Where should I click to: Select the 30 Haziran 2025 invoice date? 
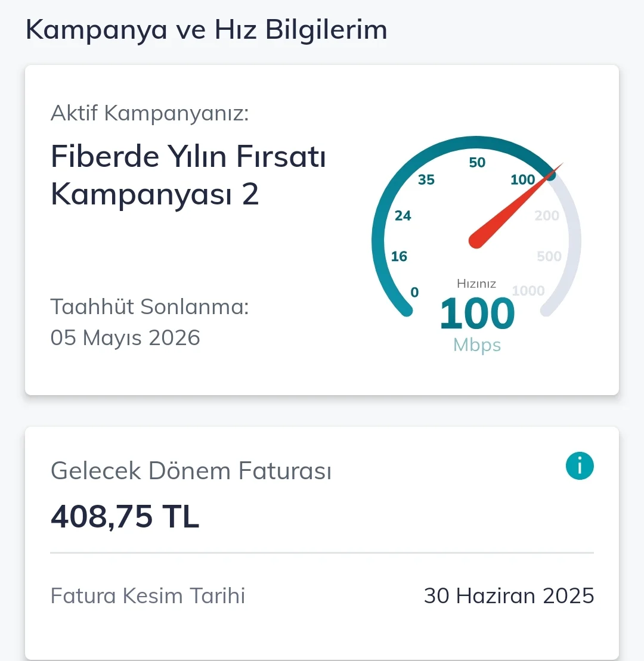[509, 595]
